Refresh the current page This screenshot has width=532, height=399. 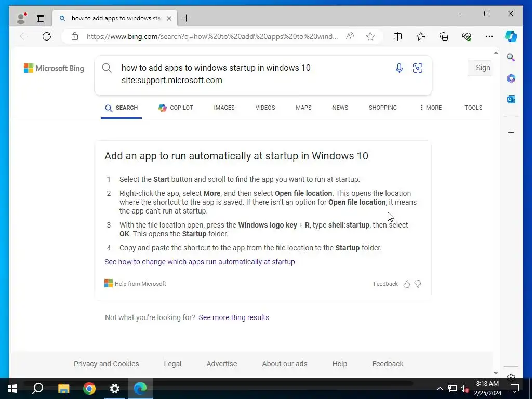tap(47, 36)
